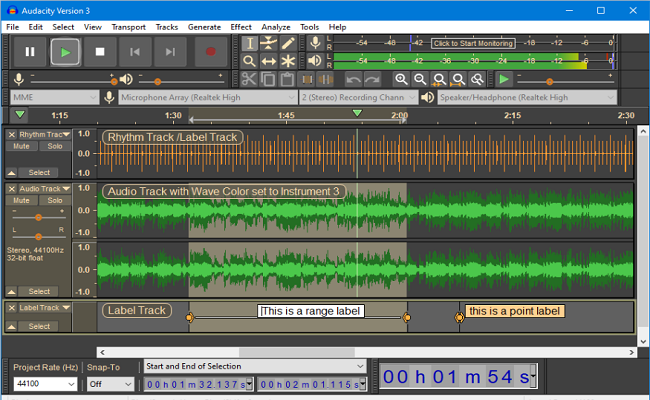Open the Analyze menu
The image size is (650, 400).
(275, 27)
